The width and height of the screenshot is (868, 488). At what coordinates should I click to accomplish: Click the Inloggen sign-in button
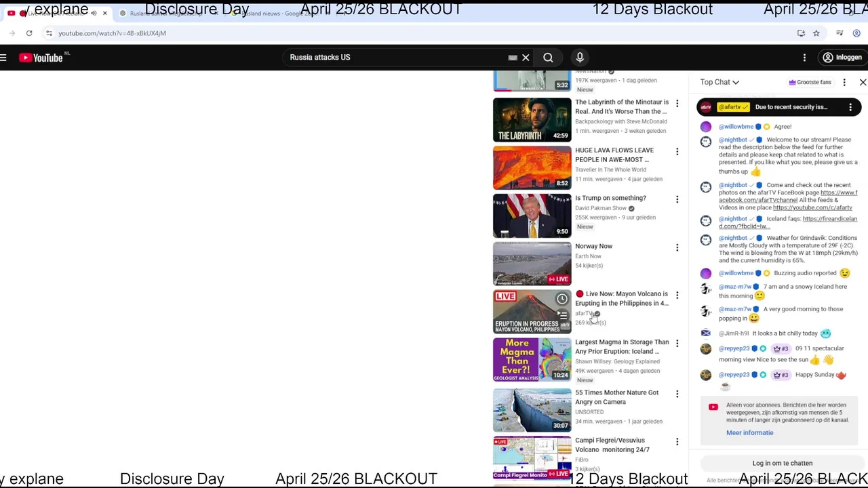point(842,58)
